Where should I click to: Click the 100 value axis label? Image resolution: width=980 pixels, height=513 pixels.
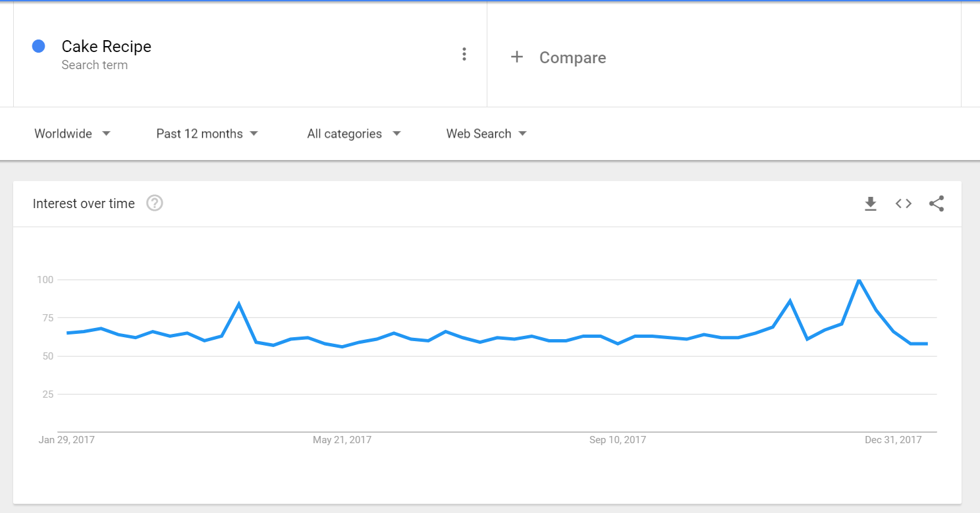45,280
